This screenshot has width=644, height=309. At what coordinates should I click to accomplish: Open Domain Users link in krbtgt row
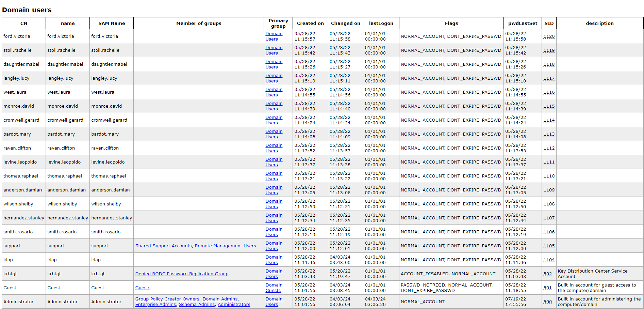pyautogui.click(x=274, y=274)
